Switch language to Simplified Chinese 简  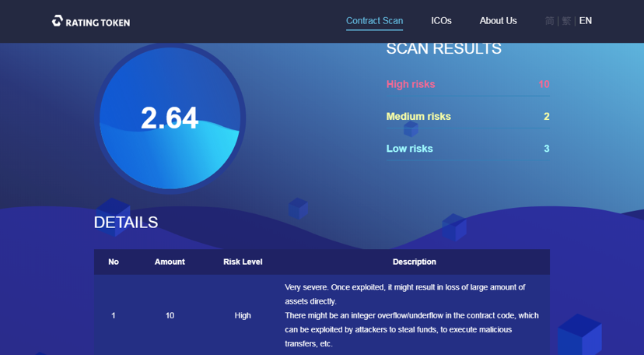click(x=549, y=20)
